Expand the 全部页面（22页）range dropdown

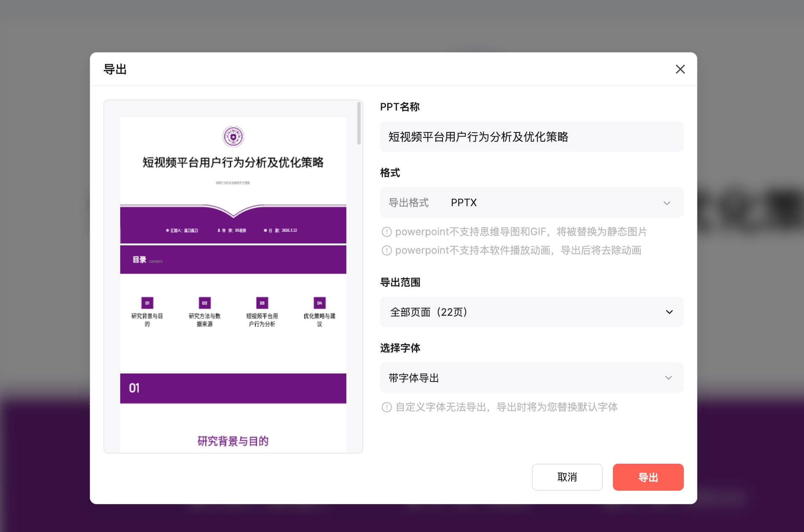[532, 312]
